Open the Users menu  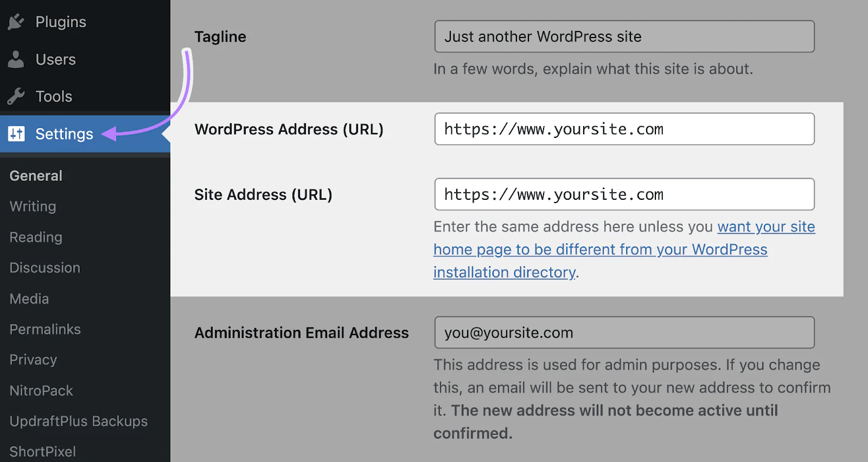point(55,59)
